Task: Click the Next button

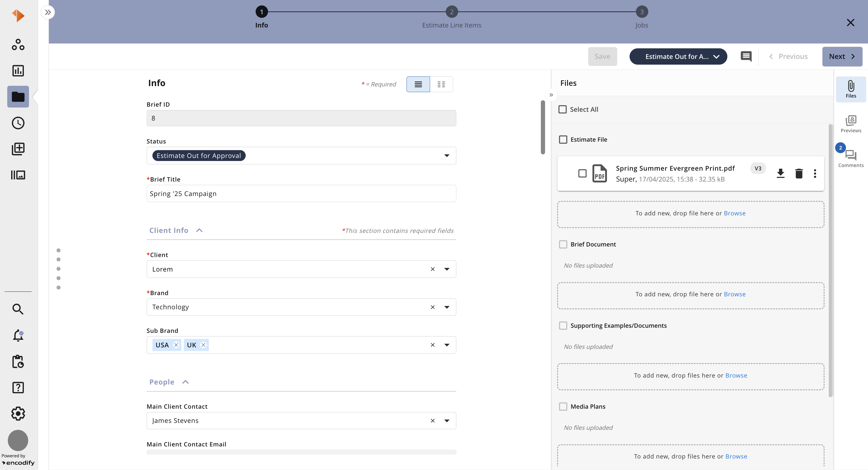Action: 842,57
